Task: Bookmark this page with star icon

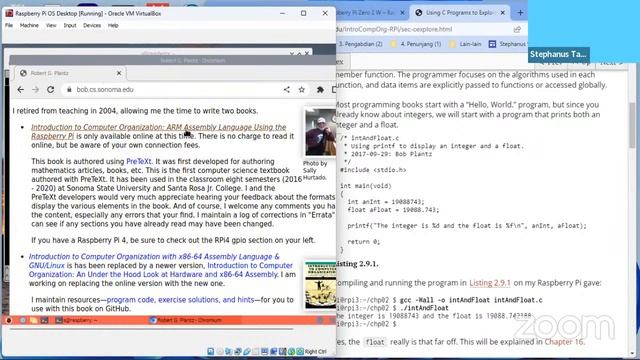Action: 302,89
